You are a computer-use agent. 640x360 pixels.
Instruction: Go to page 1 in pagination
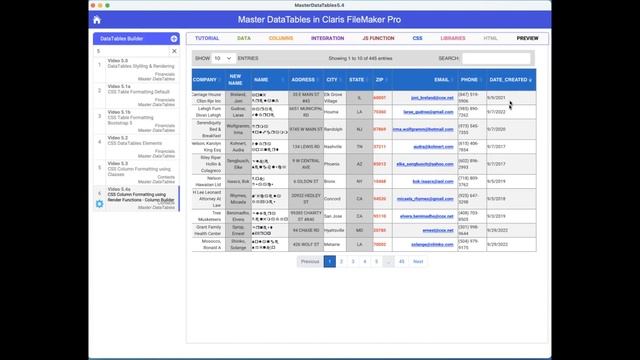click(330, 262)
